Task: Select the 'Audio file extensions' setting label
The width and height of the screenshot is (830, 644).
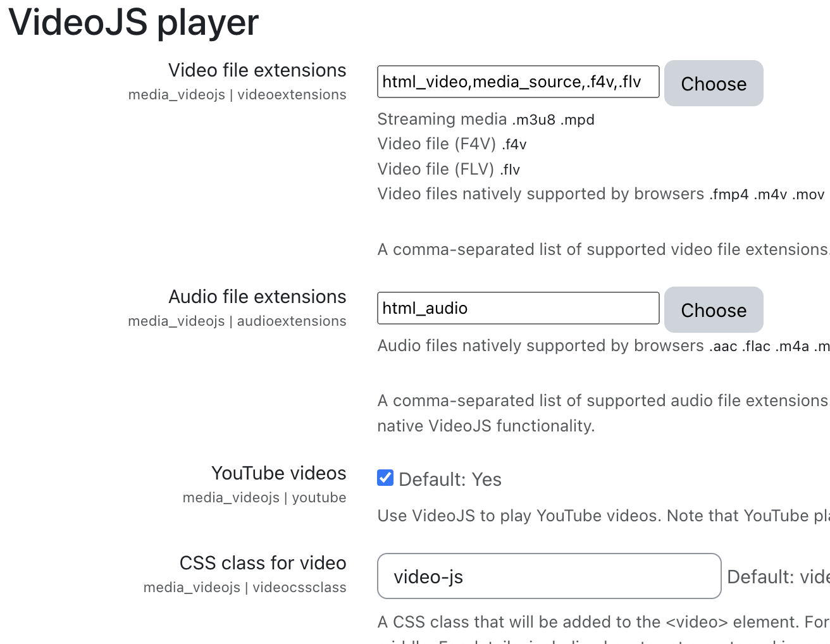Action: coord(257,297)
